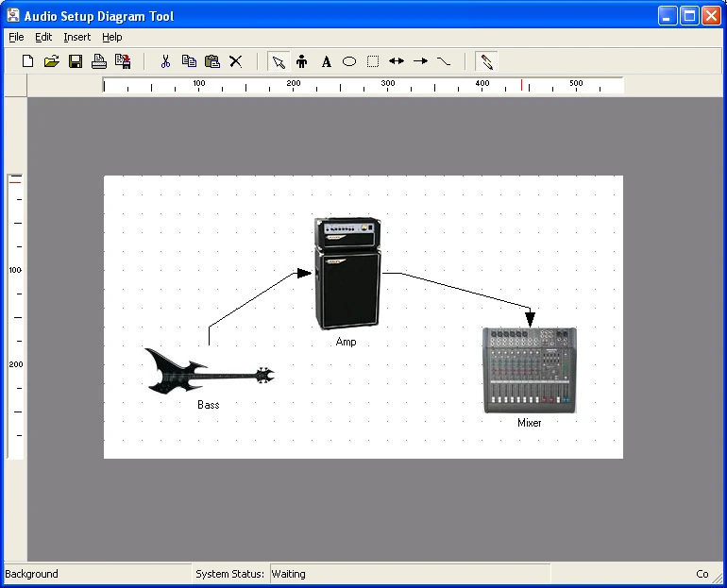Click the 'Mixer' label text

[530, 423]
